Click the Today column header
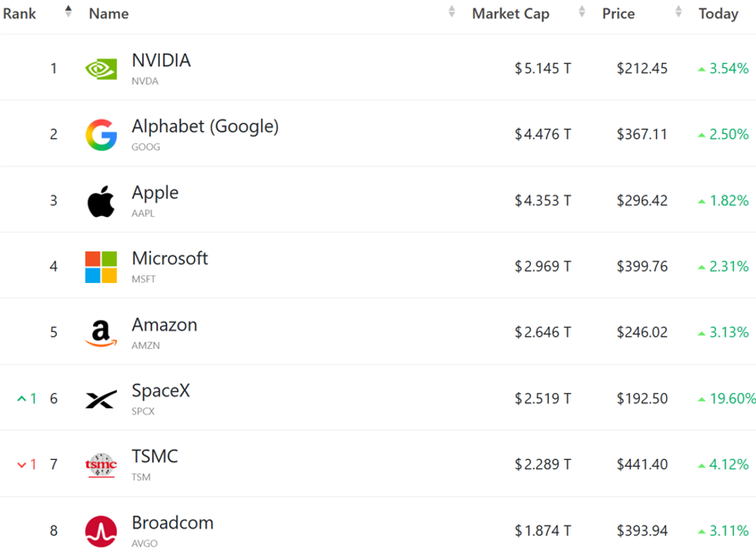This screenshot has height=549, width=756. [x=718, y=14]
